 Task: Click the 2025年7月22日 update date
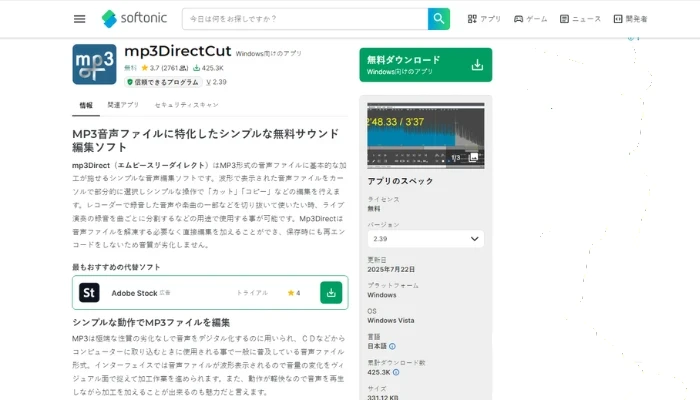(x=391, y=270)
